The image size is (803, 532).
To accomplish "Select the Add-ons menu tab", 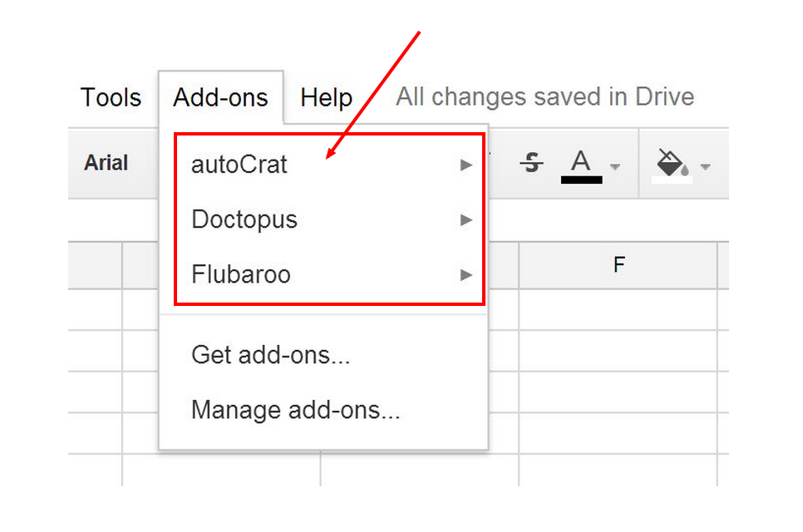I will (220, 96).
